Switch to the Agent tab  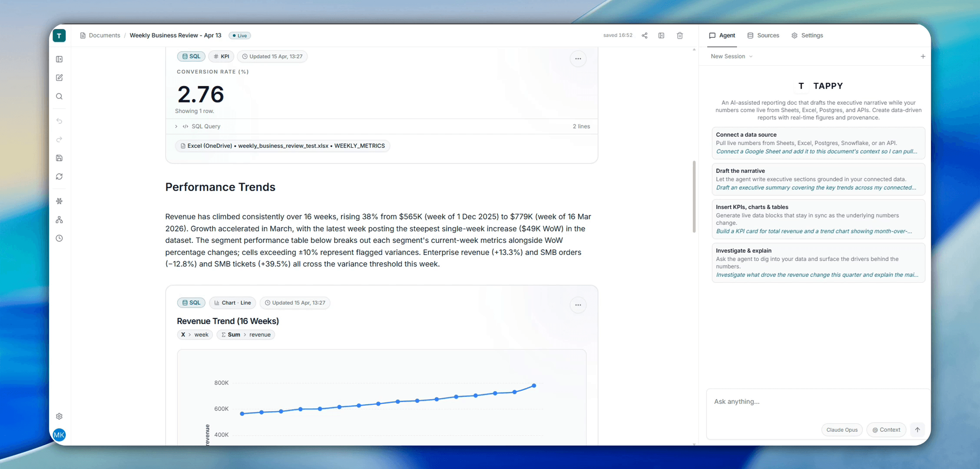coord(722,36)
